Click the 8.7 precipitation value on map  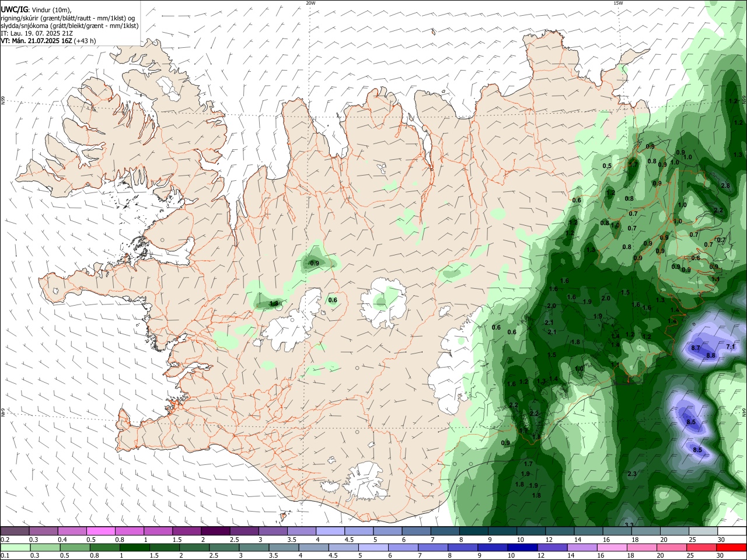(696, 348)
